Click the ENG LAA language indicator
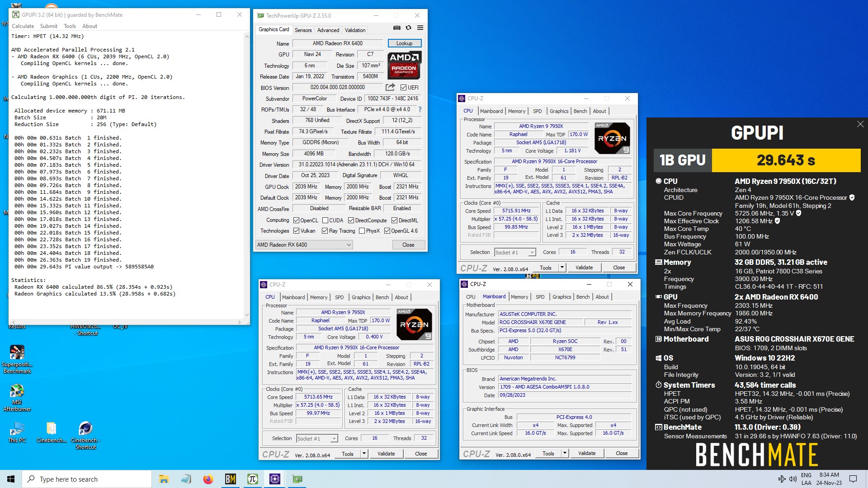The height and width of the screenshot is (488, 868). (806, 479)
